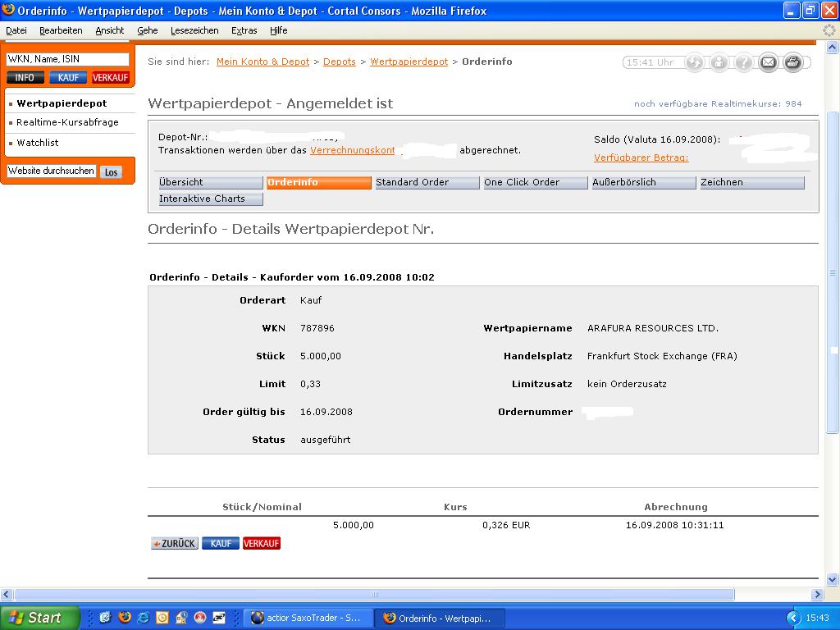Open the Interaktive Charts tab

tap(211, 199)
